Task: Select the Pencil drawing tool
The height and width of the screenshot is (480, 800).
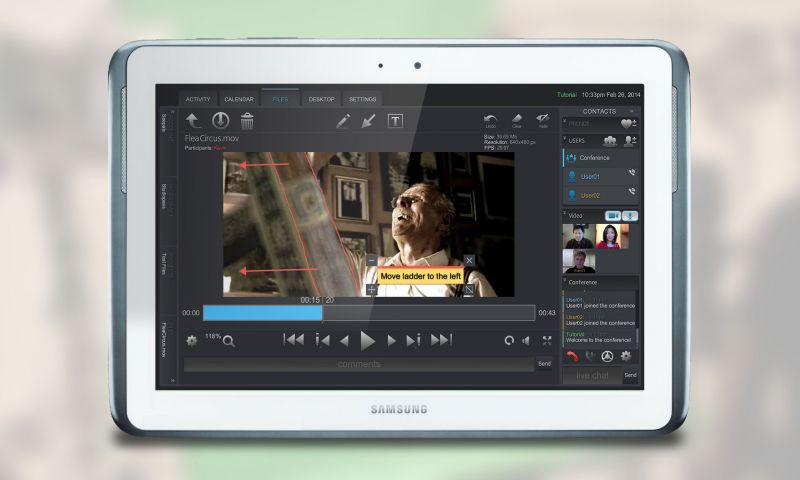Action: pyautogui.click(x=343, y=121)
